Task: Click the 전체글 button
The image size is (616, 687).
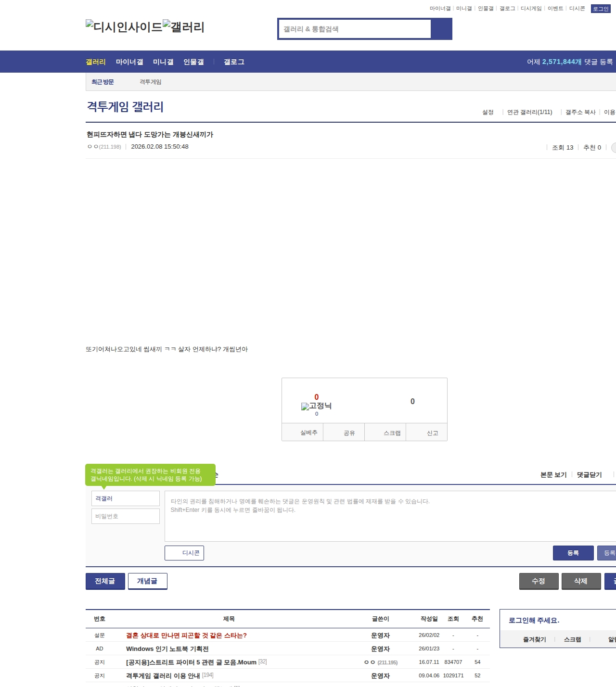Action: (105, 581)
